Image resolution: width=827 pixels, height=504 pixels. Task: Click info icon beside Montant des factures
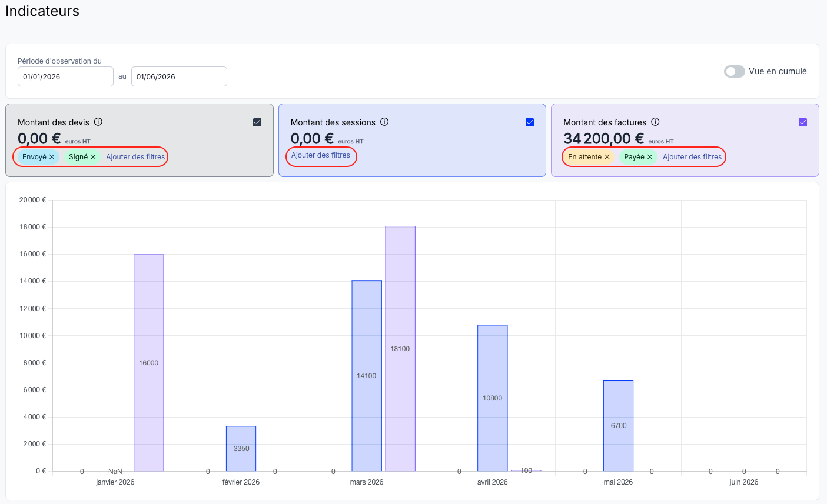655,122
